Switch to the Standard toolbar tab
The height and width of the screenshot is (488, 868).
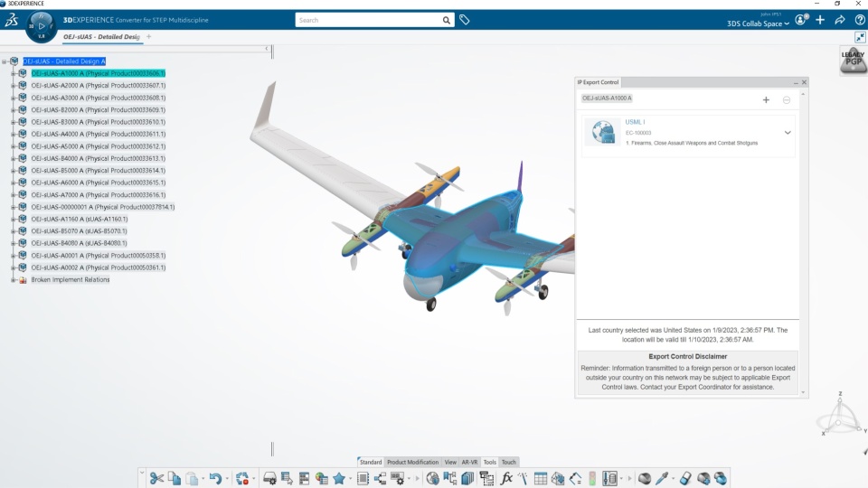coord(371,462)
